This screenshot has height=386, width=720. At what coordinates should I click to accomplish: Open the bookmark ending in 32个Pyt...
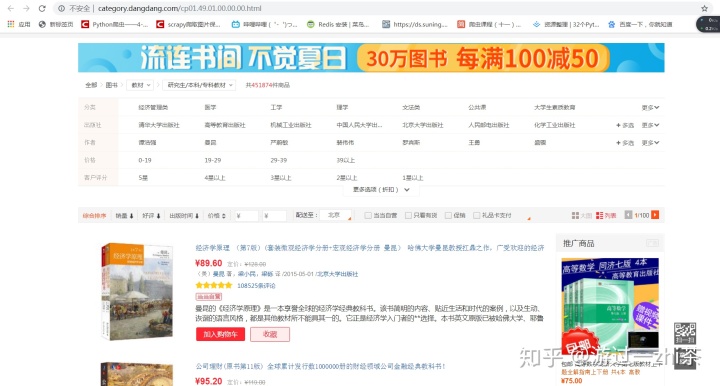[x=566, y=24]
